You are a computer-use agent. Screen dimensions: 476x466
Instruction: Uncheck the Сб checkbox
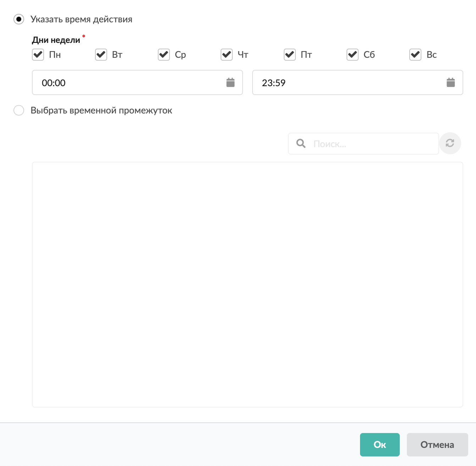click(353, 55)
